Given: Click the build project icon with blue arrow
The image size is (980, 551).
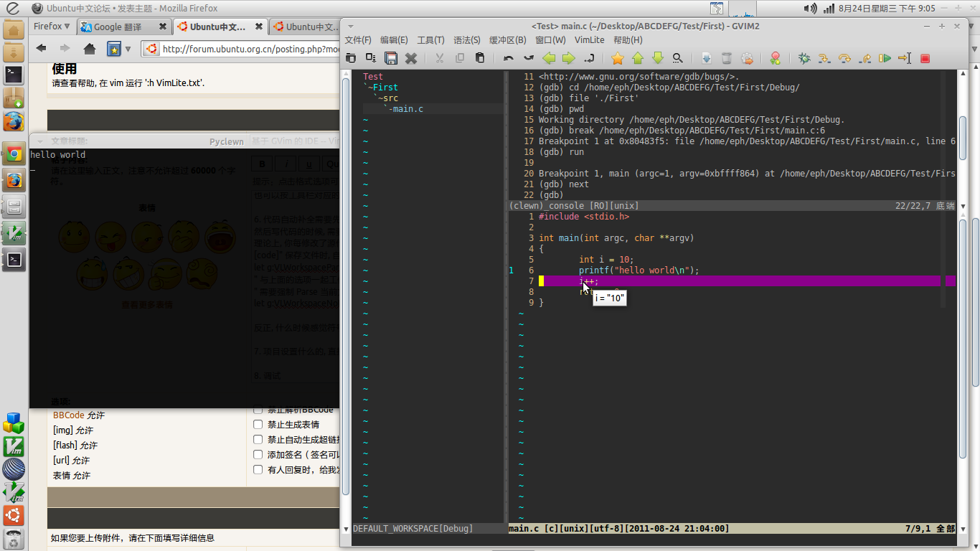Looking at the screenshot, I should point(707,58).
